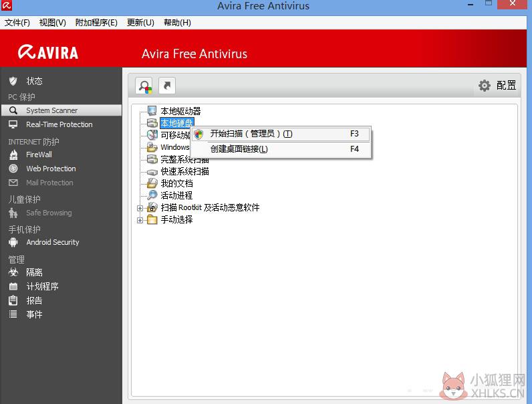This screenshot has height=404, width=532.
Task: Click the calendar icon beside 计划程序
Action: [x=13, y=286]
